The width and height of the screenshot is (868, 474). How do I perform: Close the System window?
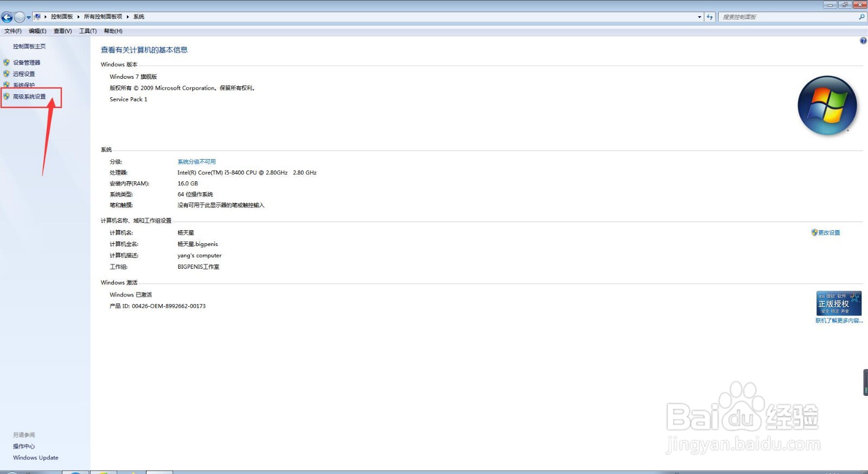(860, 4)
